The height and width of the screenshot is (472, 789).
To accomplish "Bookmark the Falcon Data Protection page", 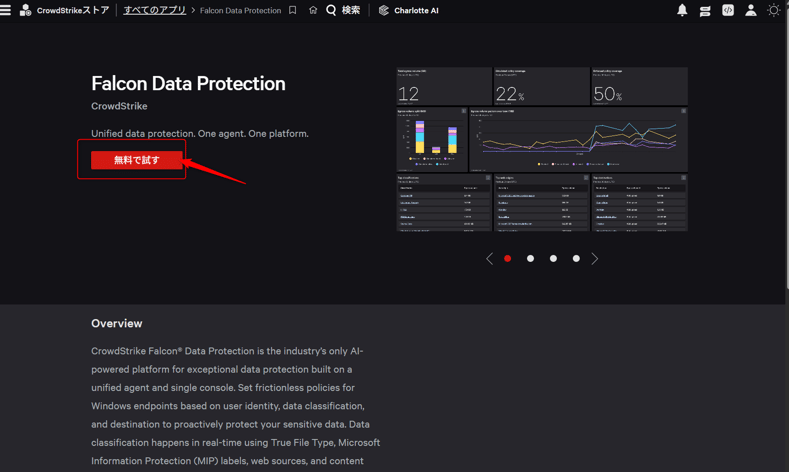I will pos(292,10).
